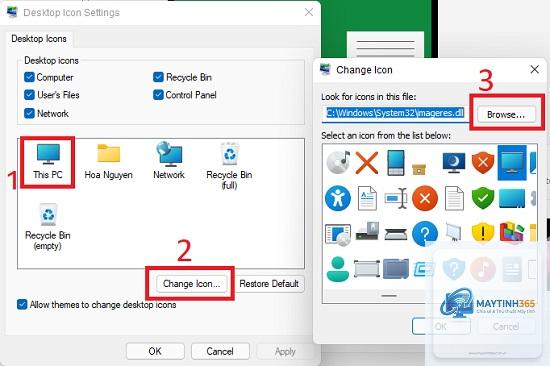The width and height of the screenshot is (550, 366).
Task: Choose the window with disc media icon
Action: pyautogui.click(x=338, y=234)
